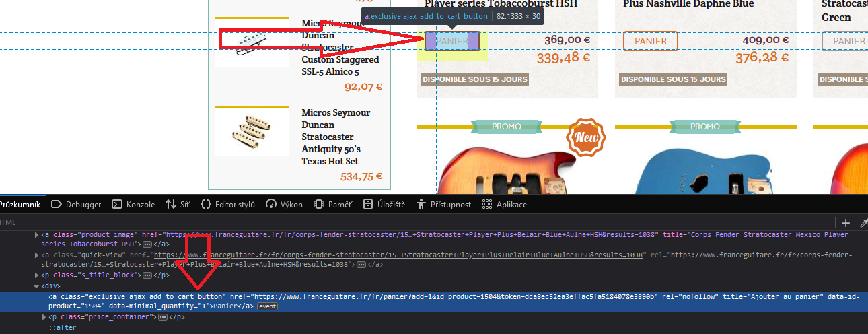Click the event badge on the Panier anchor
Viewport: 868px width, 334px height.
point(267,307)
